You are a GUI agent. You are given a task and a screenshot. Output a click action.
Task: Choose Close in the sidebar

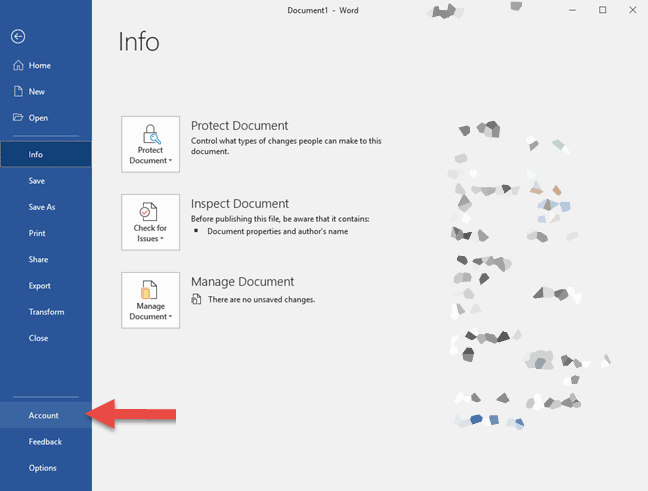pyautogui.click(x=46, y=338)
